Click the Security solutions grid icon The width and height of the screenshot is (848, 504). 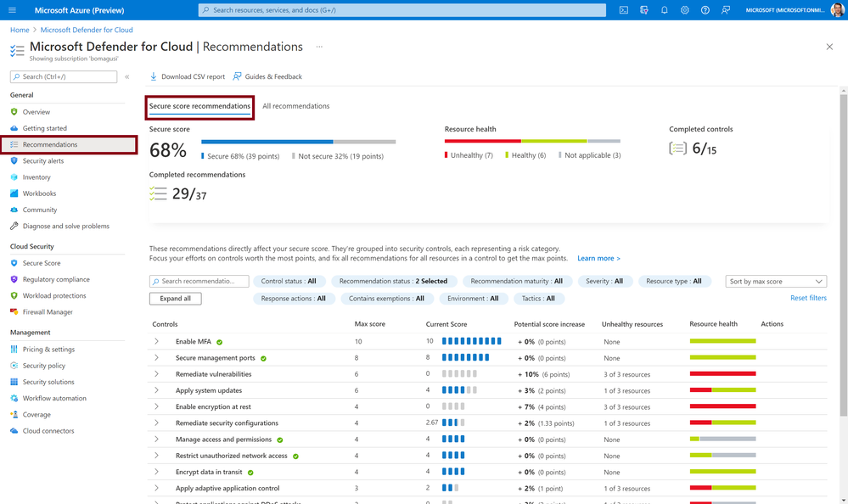coord(14,382)
